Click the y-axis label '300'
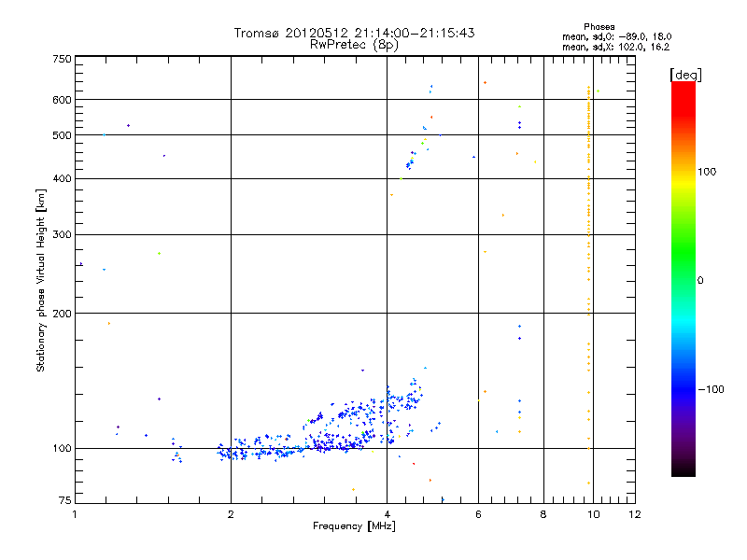747x560 pixels. (x=62, y=235)
